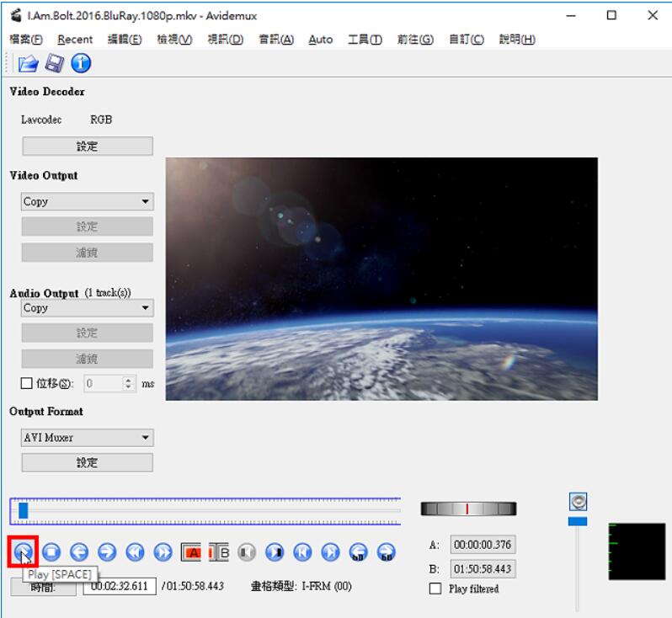Click the timeline seek slider handle

(23, 510)
